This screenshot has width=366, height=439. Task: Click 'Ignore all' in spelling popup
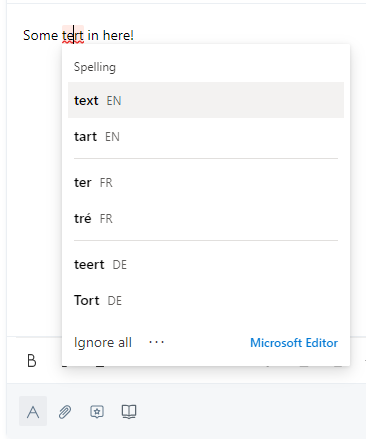103,342
